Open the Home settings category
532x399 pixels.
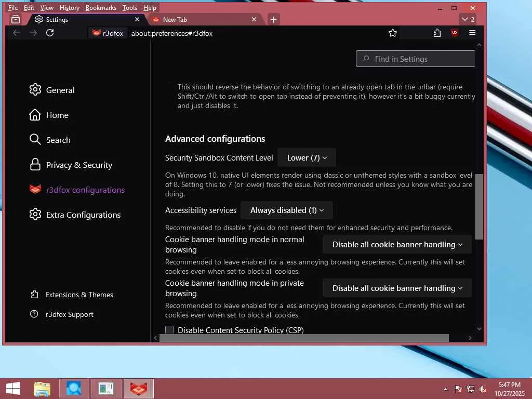click(49, 115)
